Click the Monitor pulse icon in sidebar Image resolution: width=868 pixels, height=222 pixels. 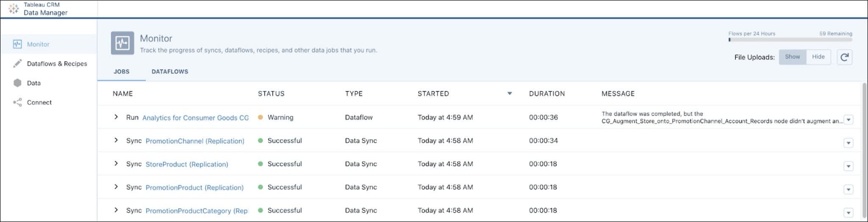click(17, 44)
